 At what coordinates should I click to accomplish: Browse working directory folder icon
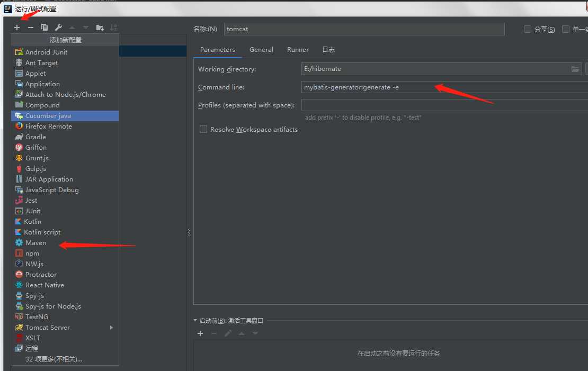[x=575, y=69]
